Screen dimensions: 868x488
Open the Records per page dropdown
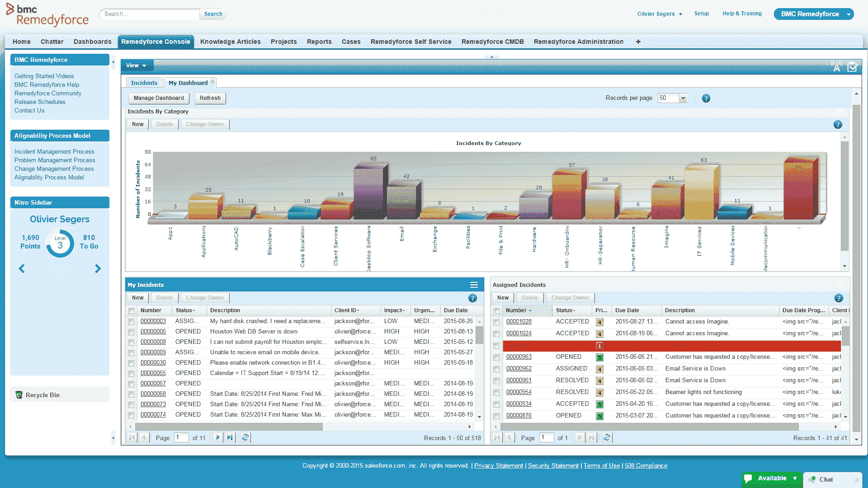pyautogui.click(x=683, y=98)
